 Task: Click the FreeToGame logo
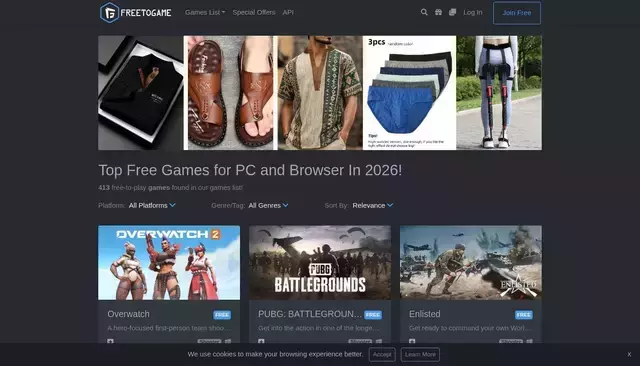(x=136, y=13)
